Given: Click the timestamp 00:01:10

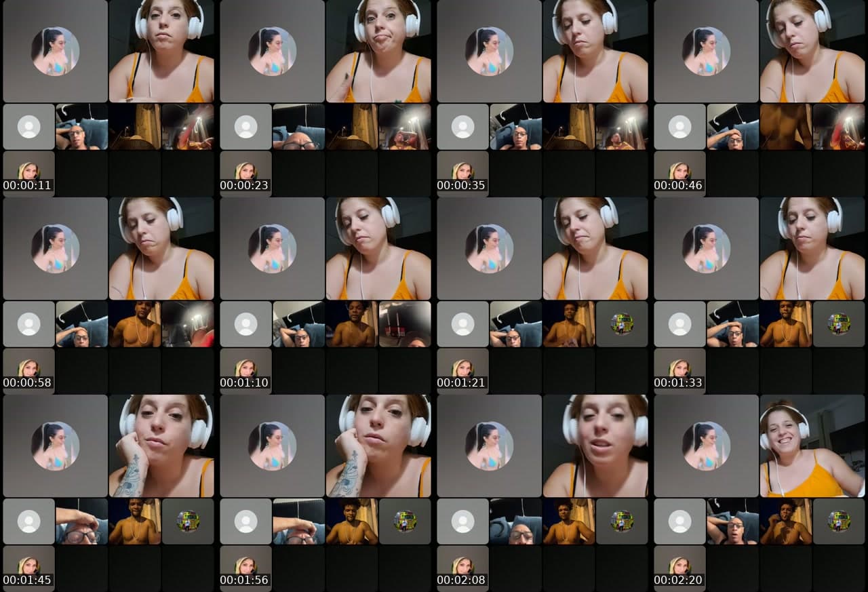Looking at the screenshot, I should 244,382.
